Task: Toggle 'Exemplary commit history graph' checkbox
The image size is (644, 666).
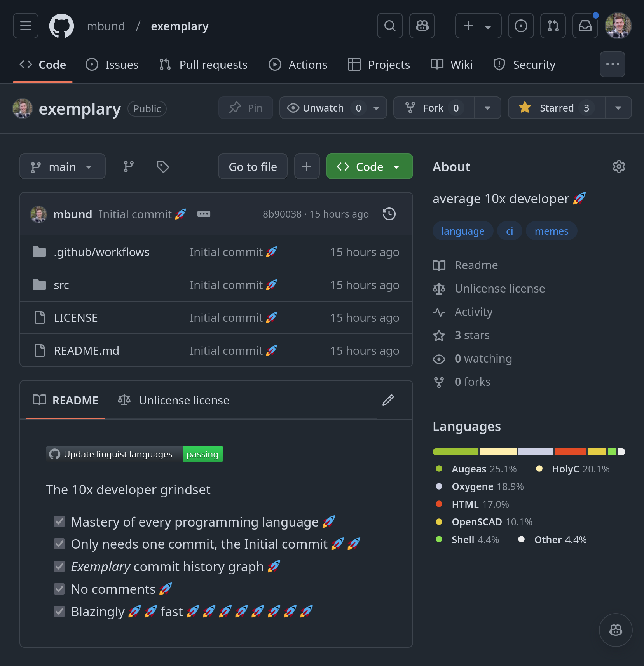Action: [x=59, y=567]
